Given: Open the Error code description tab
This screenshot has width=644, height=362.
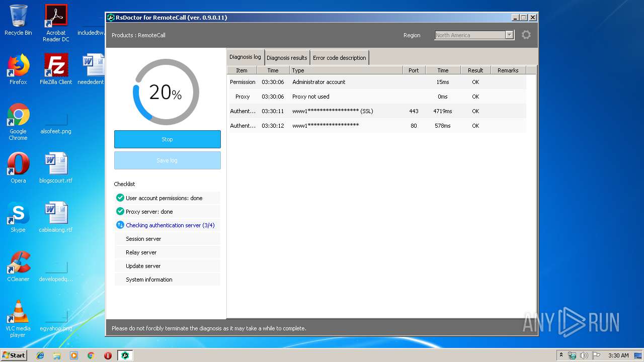Looking at the screenshot, I should (x=340, y=58).
